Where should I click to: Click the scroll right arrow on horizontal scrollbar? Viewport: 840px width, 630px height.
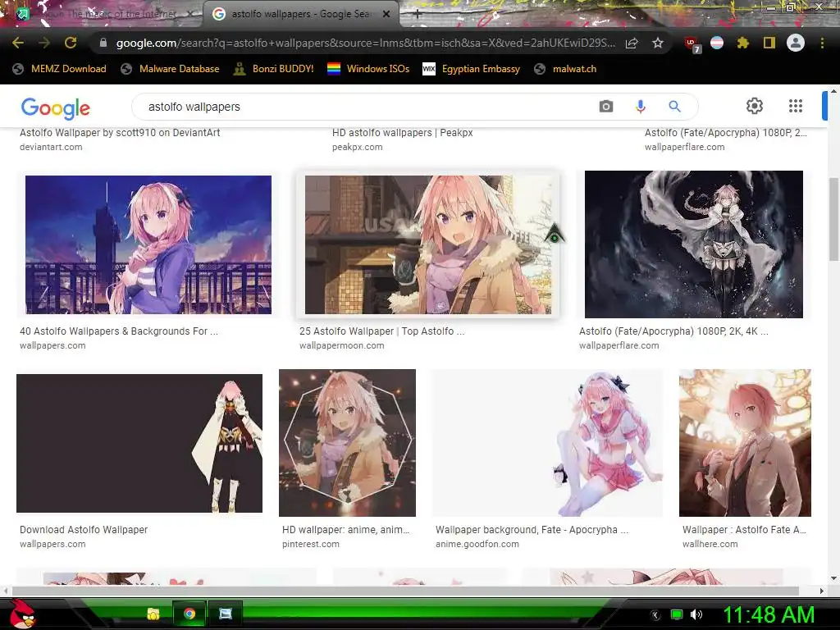(821, 591)
